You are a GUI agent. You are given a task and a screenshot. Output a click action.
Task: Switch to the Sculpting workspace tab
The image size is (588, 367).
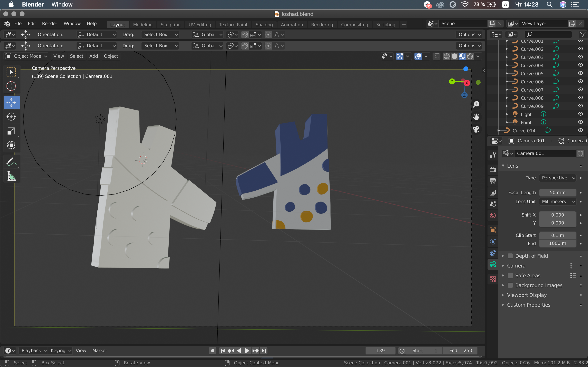(170, 24)
